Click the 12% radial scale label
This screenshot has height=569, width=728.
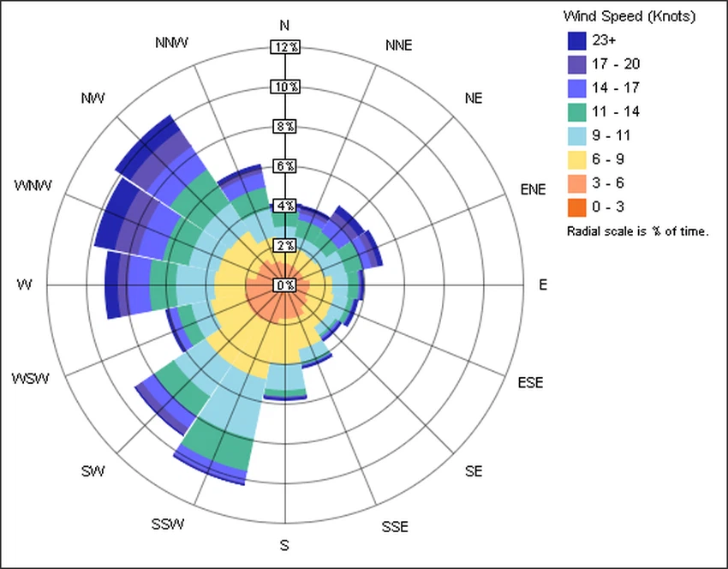pyautogui.click(x=285, y=46)
